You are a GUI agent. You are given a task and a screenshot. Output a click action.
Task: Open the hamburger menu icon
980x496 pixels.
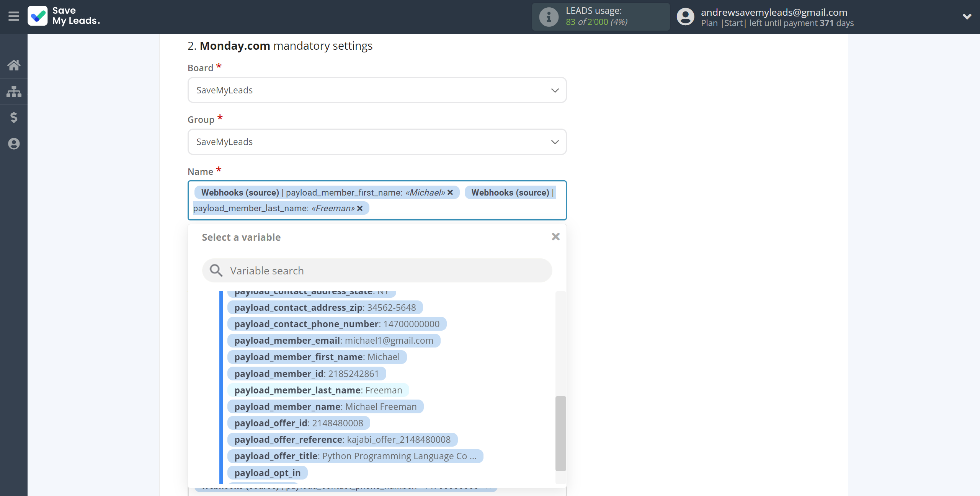point(14,16)
